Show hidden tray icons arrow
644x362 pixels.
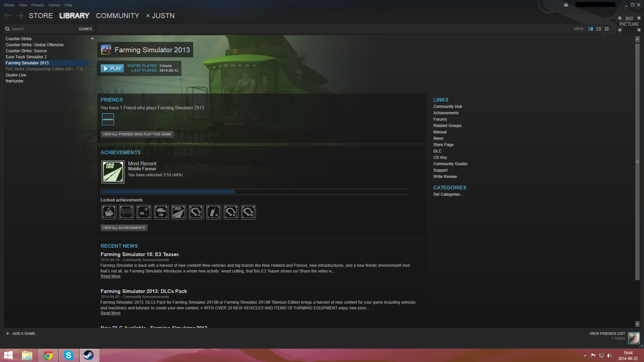[585, 356]
